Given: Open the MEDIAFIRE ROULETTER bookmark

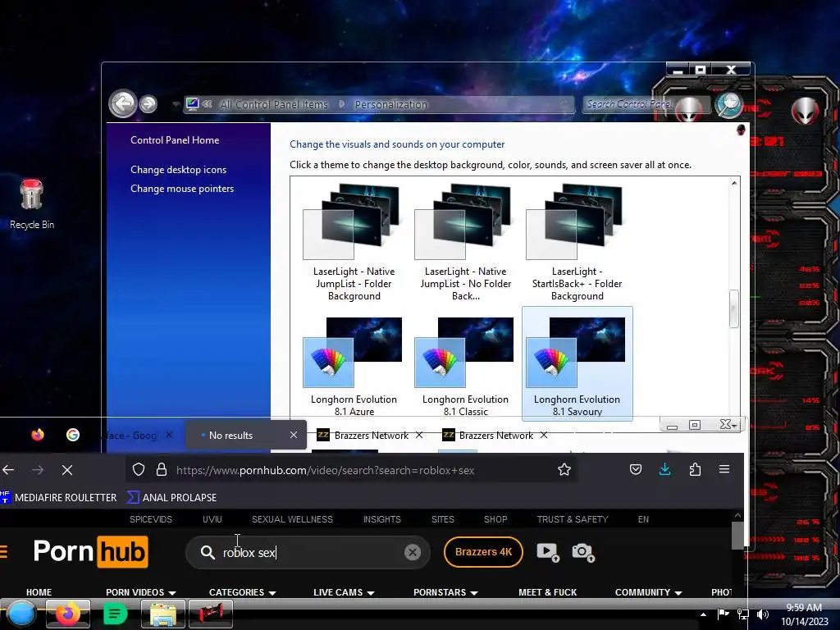Looking at the screenshot, I should (x=58, y=498).
